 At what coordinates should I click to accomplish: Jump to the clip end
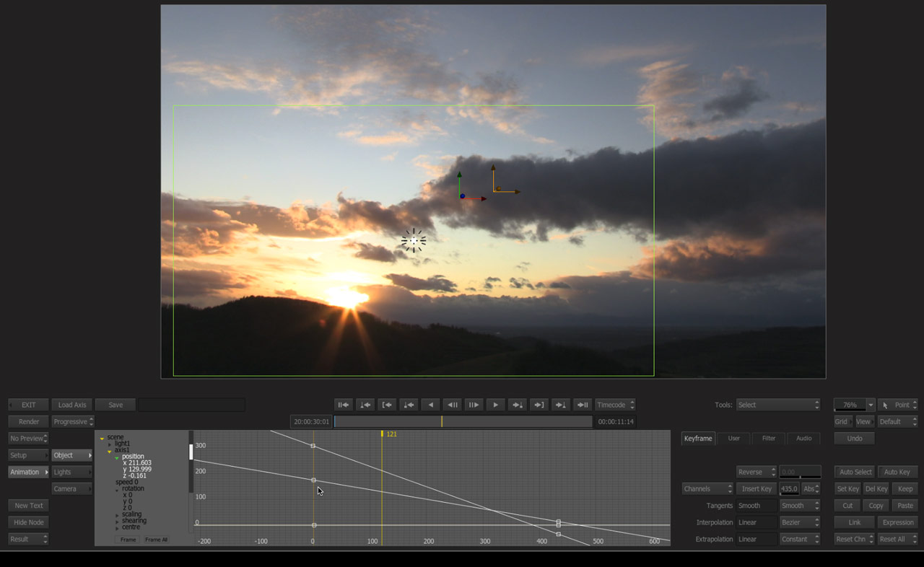click(x=583, y=405)
